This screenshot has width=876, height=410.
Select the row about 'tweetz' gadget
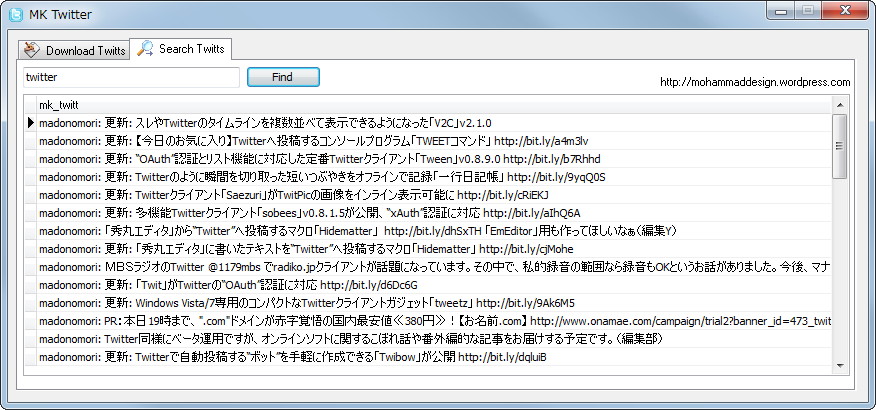coord(434,303)
